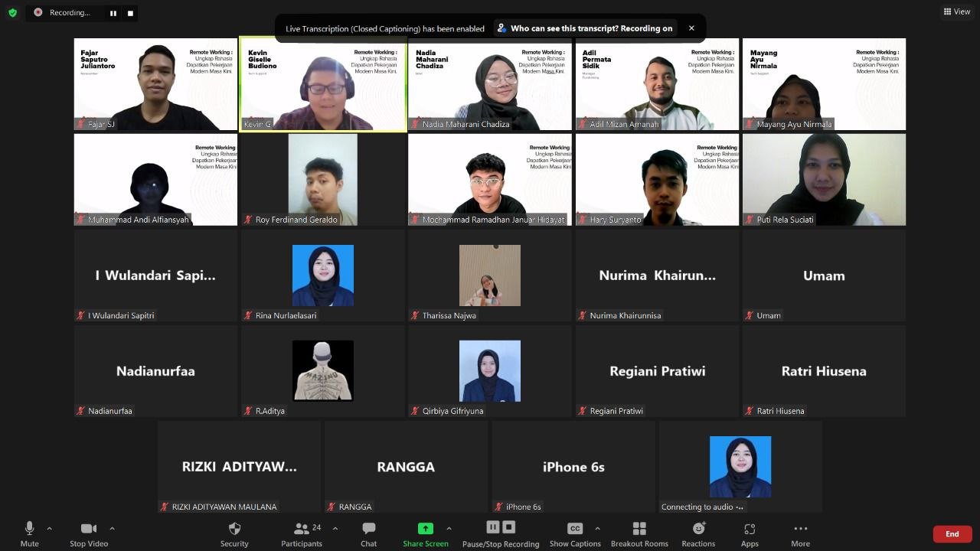
Task: Pause the recording from top indicator
Action: (113, 13)
